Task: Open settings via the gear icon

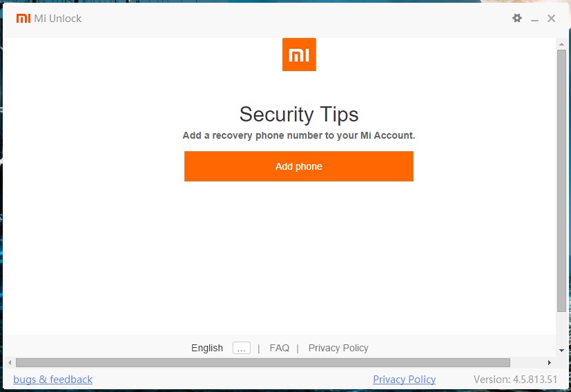Action: coord(517,19)
